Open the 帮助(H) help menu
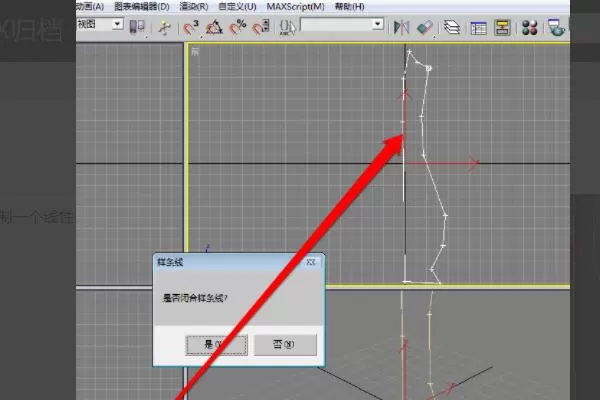Viewport: 600px width, 400px height. point(349,7)
